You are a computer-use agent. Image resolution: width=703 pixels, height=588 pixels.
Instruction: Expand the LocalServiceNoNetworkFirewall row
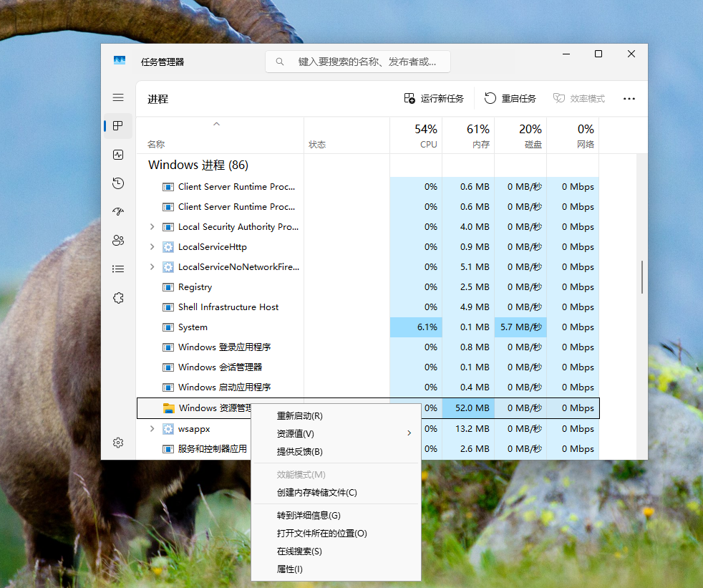click(152, 267)
